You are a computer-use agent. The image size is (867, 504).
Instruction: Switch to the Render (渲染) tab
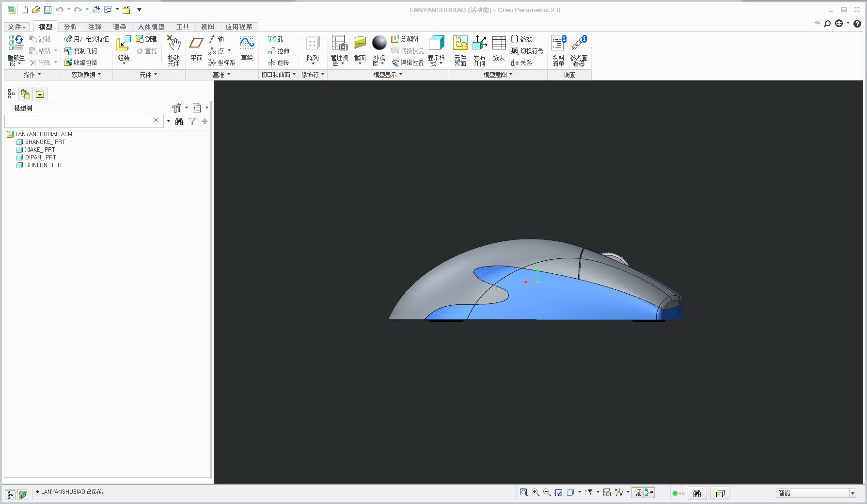[120, 27]
